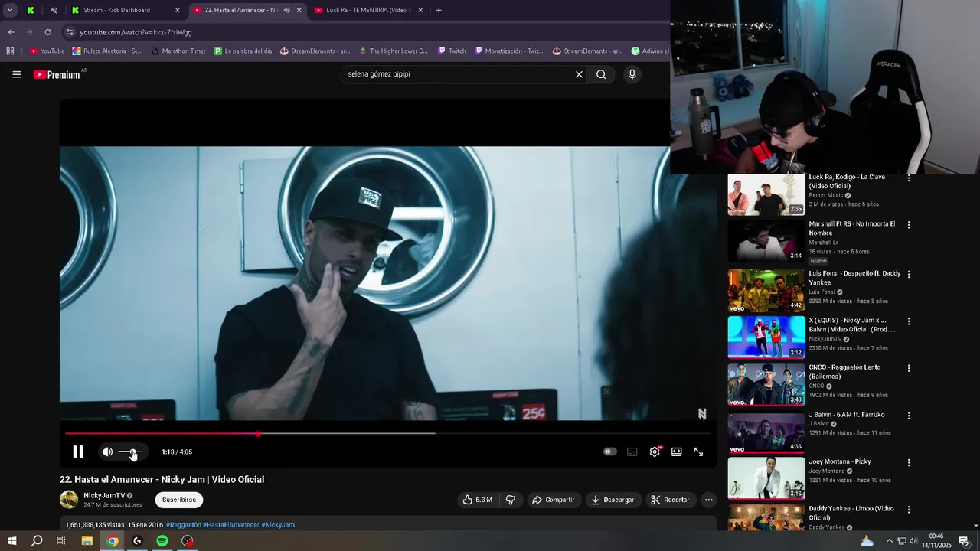This screenshot has width=980, height=551.
Task: Open the YouTube bookmark
Action: (47, 51)
